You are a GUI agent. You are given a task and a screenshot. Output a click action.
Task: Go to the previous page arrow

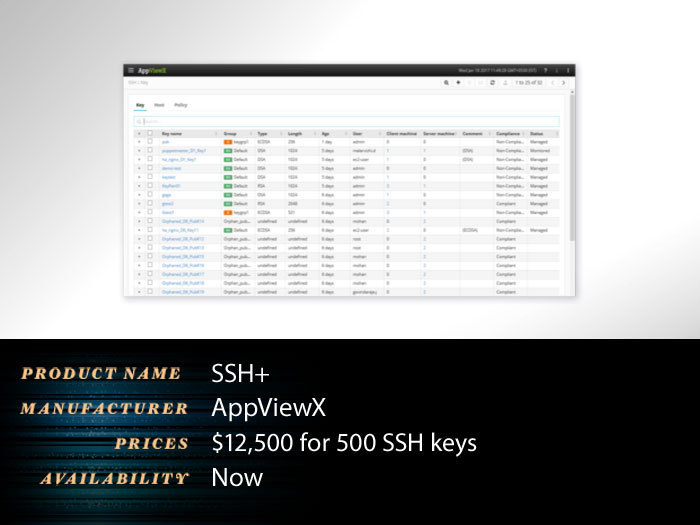pyautogui.click(x=553, y=83)
